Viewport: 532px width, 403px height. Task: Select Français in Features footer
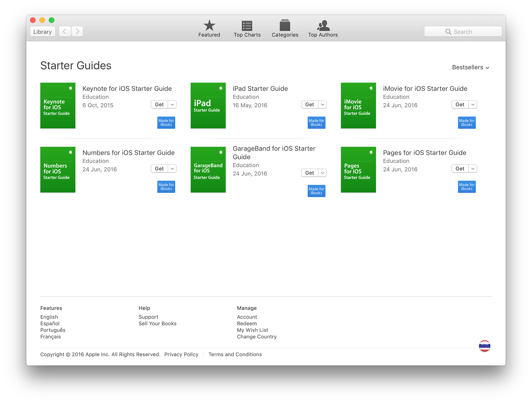click(51, 337)
